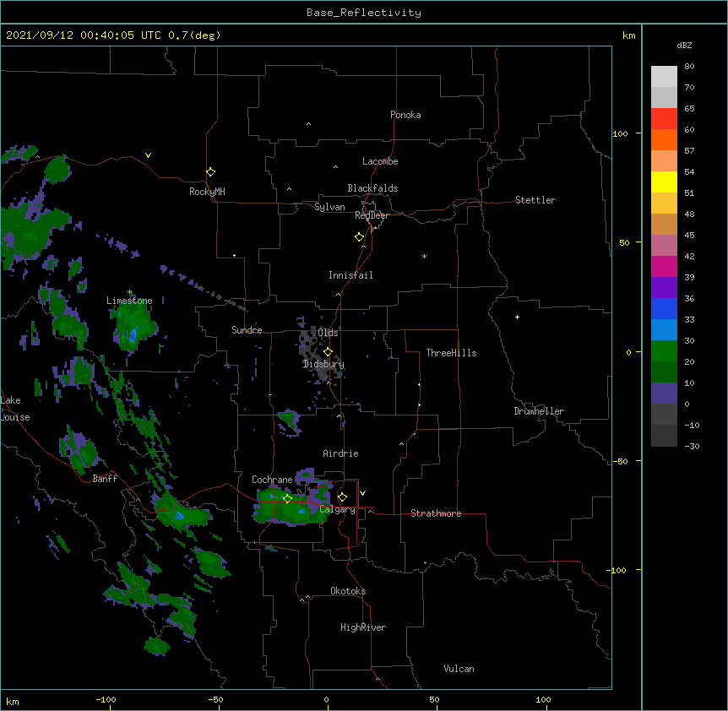Select the Okotoks map label

click(348, 591)
